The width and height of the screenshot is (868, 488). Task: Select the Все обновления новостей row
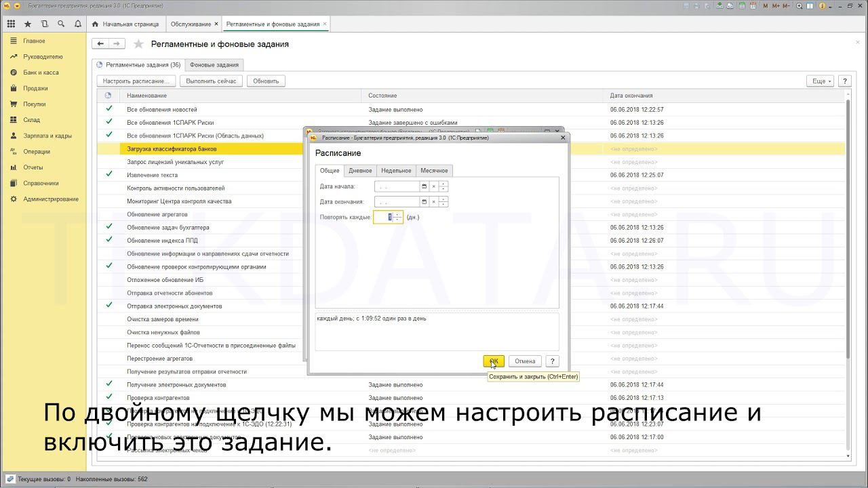point(471,109)
